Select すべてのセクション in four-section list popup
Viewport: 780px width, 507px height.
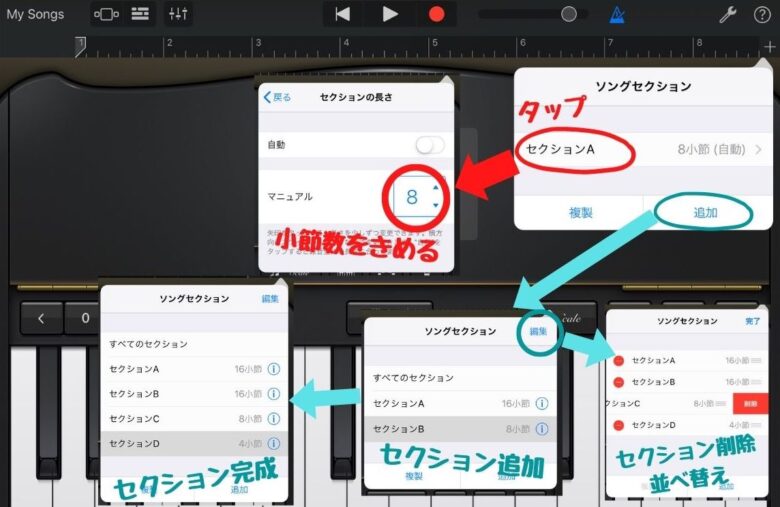pyautogui.click(x=194, y=344)
